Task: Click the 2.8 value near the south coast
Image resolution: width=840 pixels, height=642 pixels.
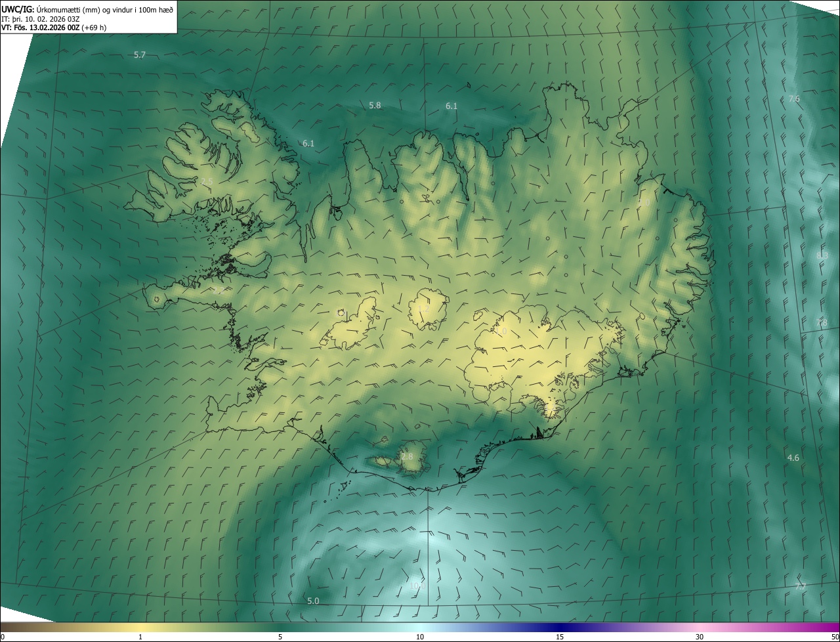Action: pos(408,456)
